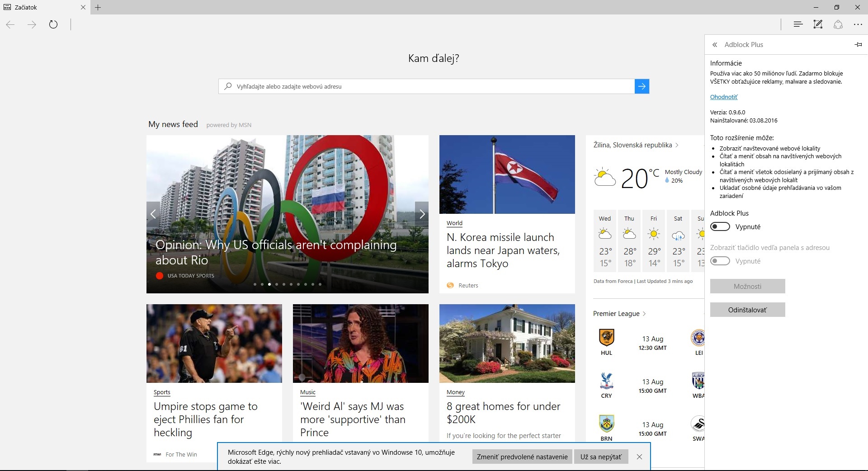Click the Odinštalovať button
The height and width of the screenshot is (471, 868).
pos(748,310)
